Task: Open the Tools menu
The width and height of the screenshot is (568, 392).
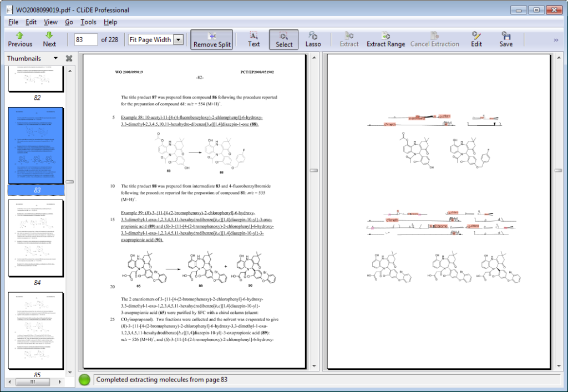Action: (x=88, y=22)
